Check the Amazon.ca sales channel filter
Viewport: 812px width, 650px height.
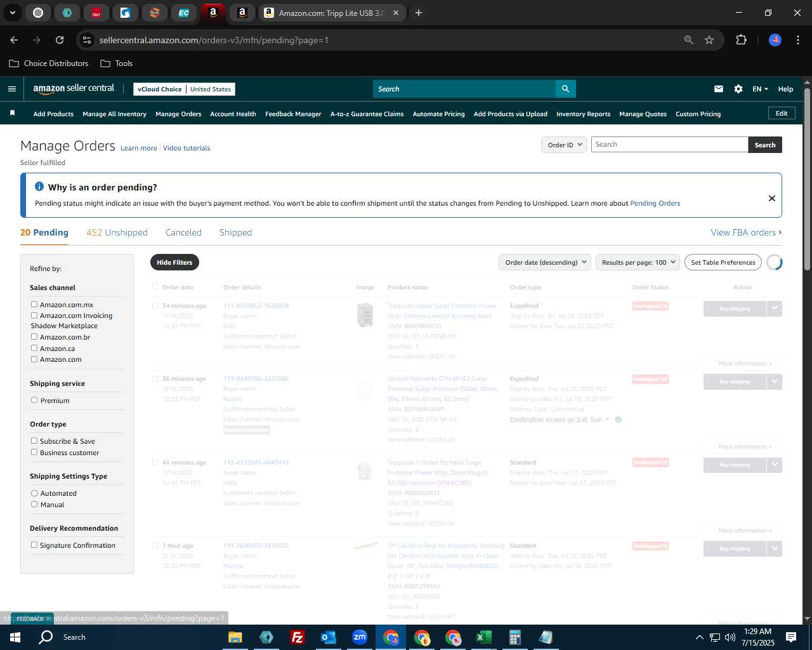[34, 348]
